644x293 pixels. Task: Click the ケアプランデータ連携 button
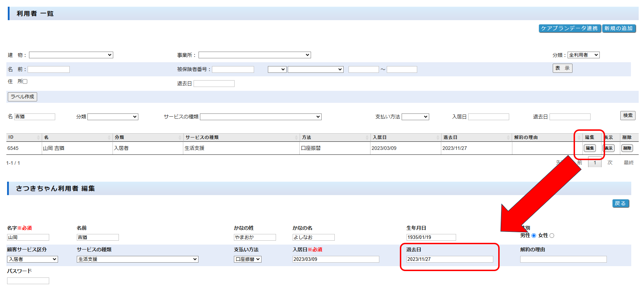[570, 28]
